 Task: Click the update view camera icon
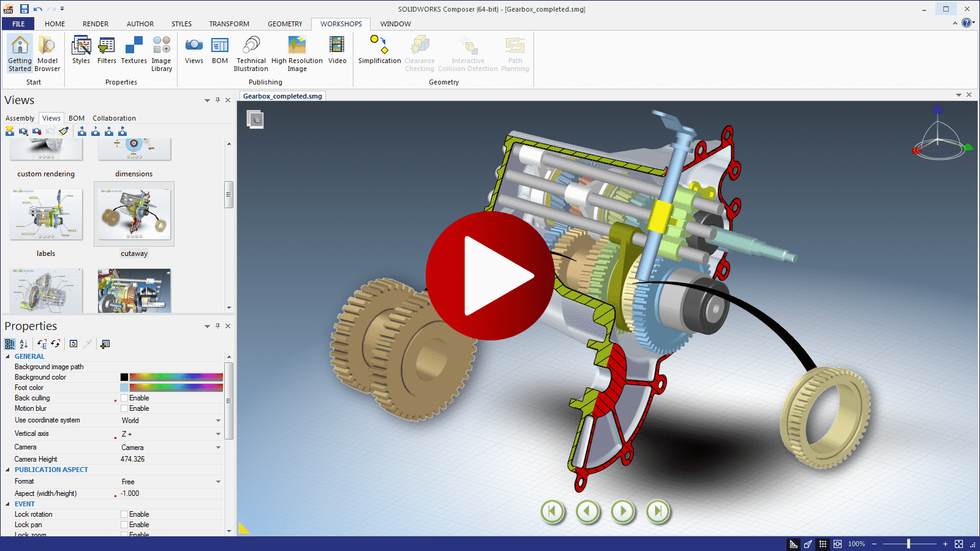23,131
